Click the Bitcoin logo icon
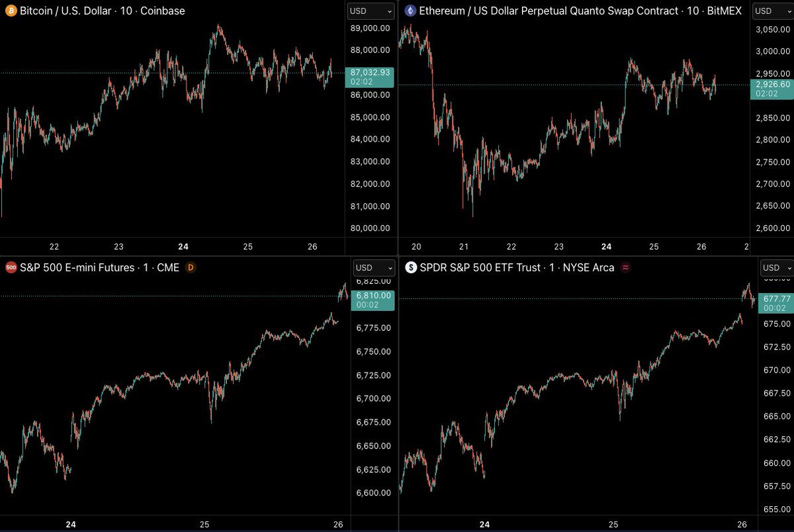Image resolution: width=794 pixels, height=532 pixels. coord(11,11)
